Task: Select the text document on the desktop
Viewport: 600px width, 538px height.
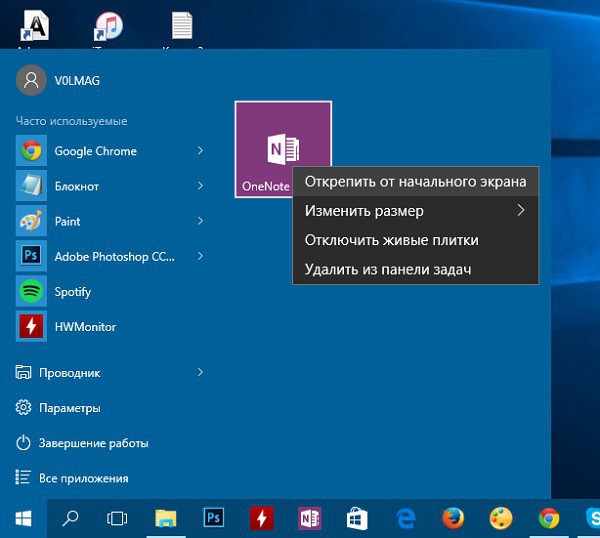Action: point(182,25)
